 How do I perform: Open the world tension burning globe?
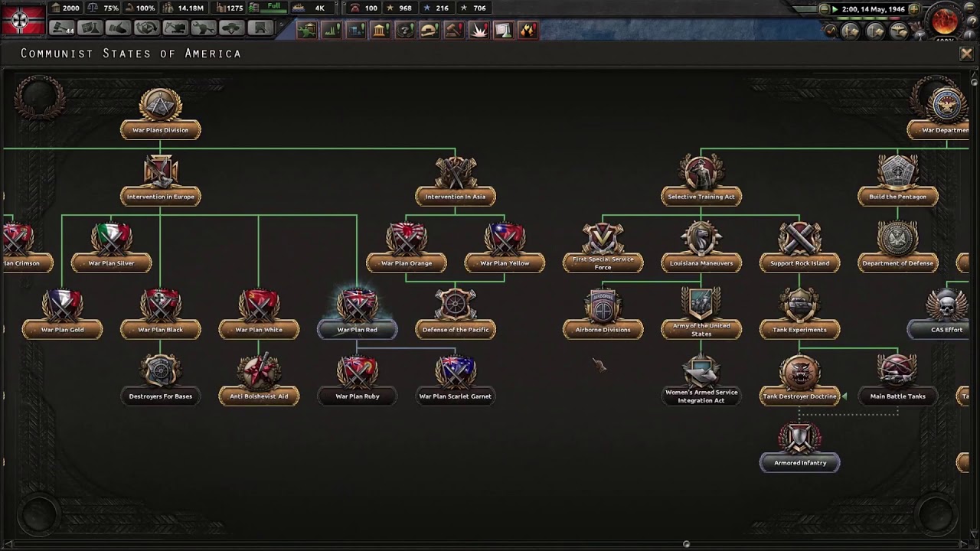click(x=945, y=21)
